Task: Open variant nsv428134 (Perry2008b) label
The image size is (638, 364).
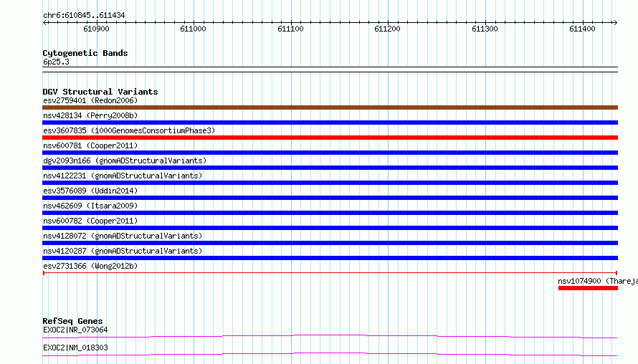Action: click(x=90, y=115)
